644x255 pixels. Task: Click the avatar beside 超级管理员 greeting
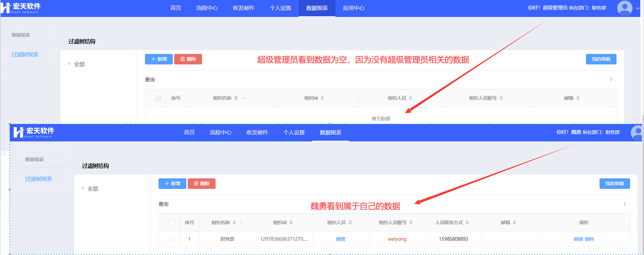point(624,8)
